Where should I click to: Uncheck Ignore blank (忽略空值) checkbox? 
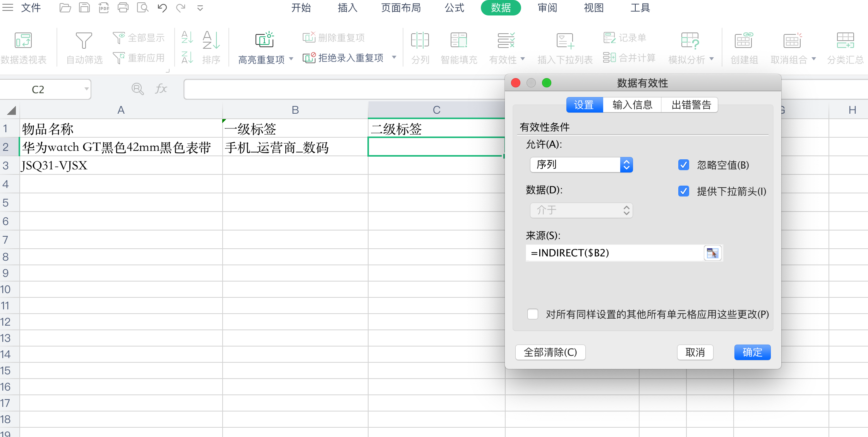(684, 165)
